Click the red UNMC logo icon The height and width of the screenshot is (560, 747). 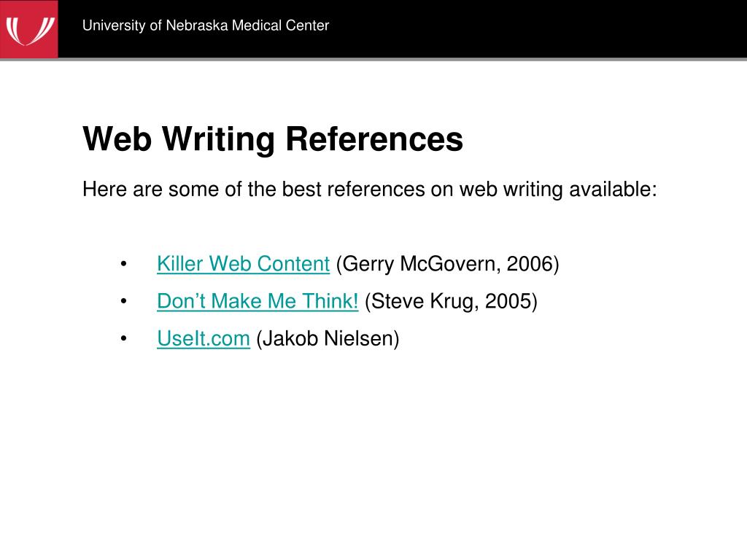click(x=28, y=29)
